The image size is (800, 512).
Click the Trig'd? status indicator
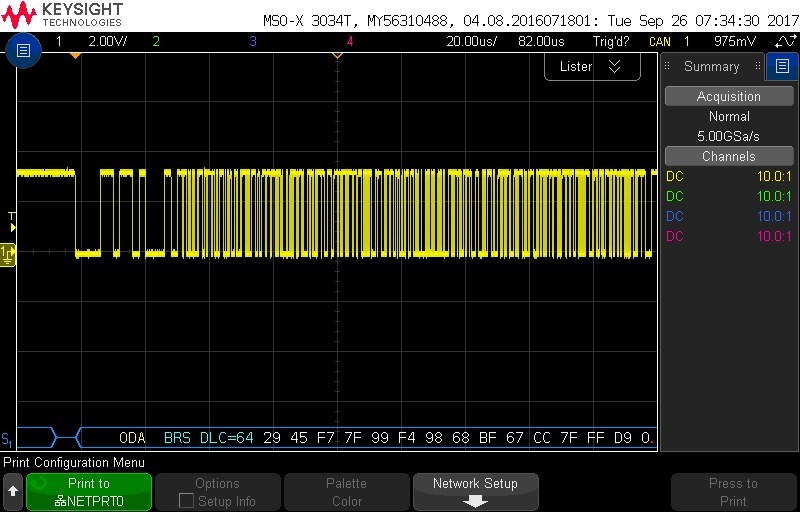tap(611, 41)
